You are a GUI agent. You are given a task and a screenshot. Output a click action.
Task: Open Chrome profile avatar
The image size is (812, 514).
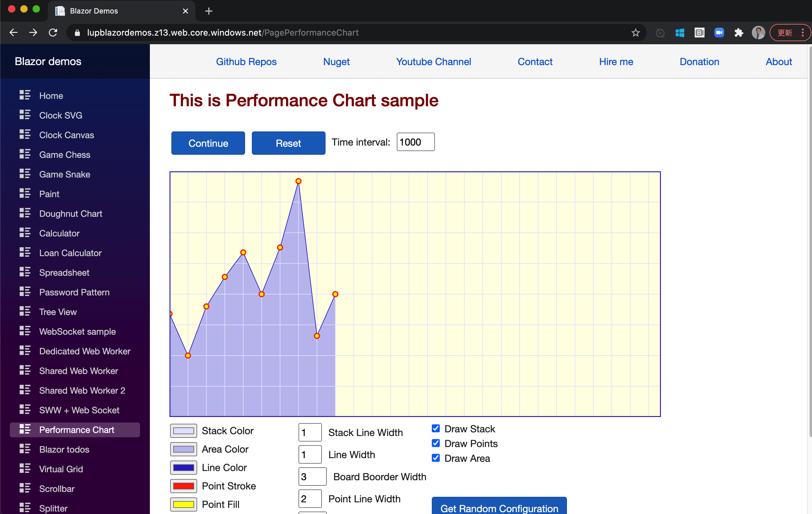pos(758,33)
